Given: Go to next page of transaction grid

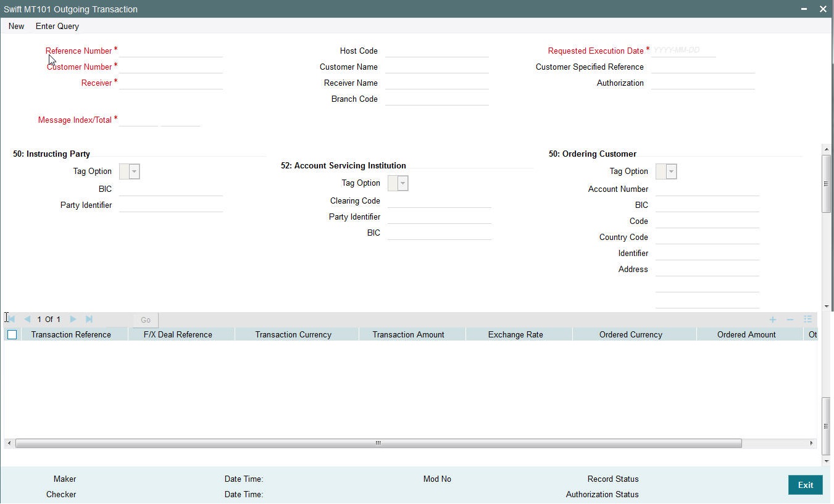Looking at the screenshot, I should tap(73, 319).
